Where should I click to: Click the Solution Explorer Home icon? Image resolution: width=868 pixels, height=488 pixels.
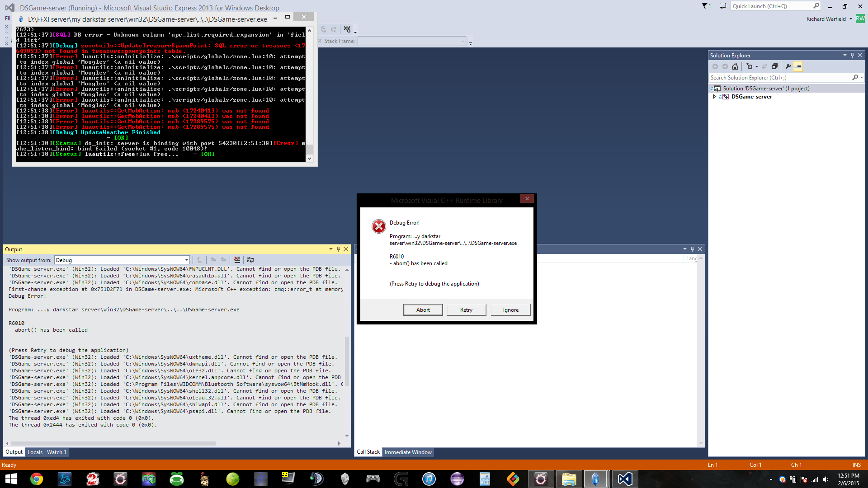coord(735,66)
